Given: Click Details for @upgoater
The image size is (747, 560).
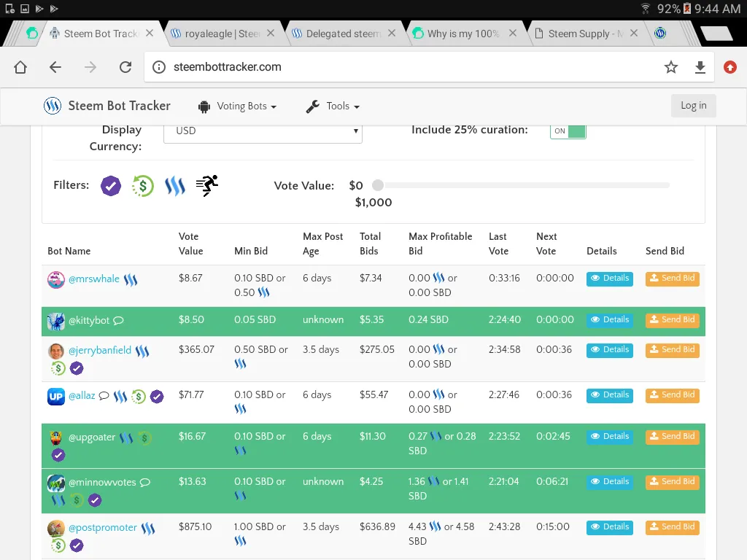Looking at the screenshot, I should [610, 437].
